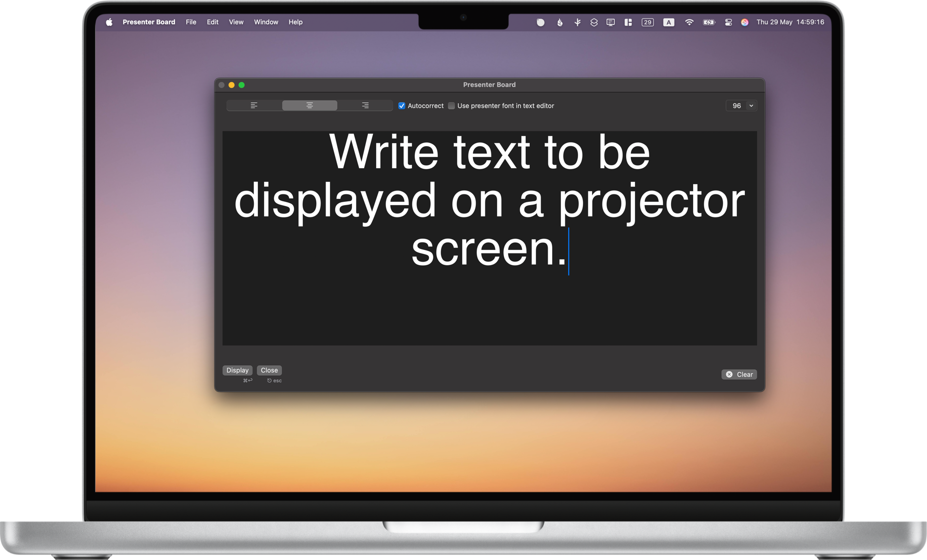
Task: Open the Window menu
Action: pos(266,22)
